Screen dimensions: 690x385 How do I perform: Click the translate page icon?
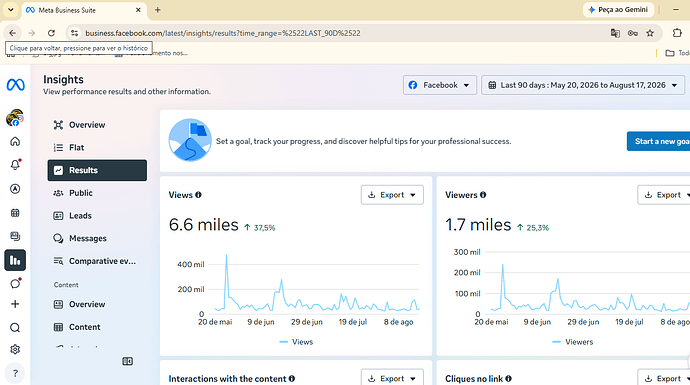click(615, 33)
